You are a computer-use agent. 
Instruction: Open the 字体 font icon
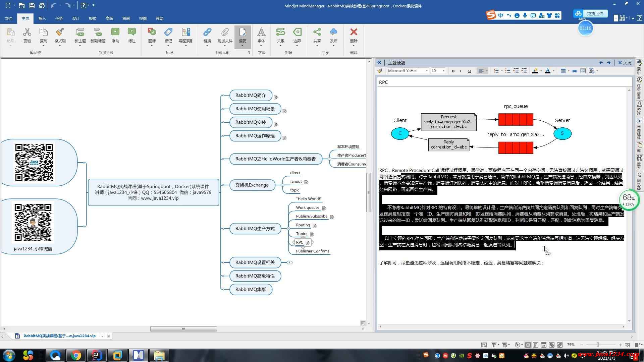pos(261,32)
